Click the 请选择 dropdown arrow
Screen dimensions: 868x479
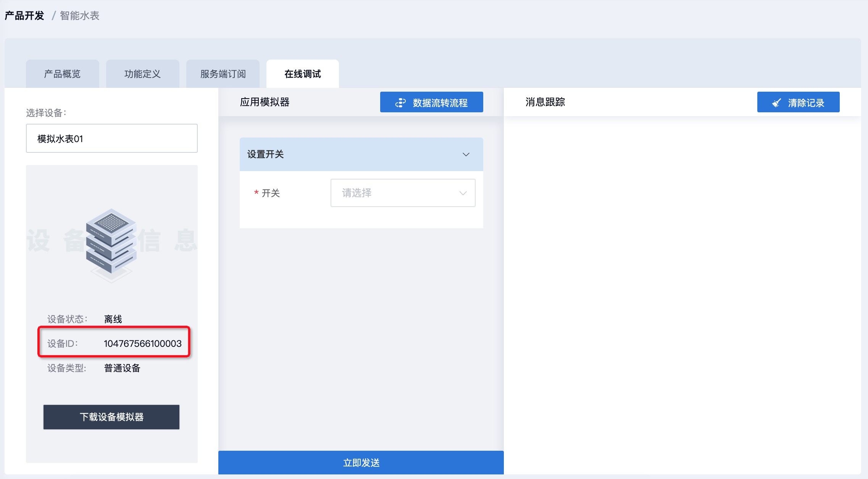coord(463,193)
